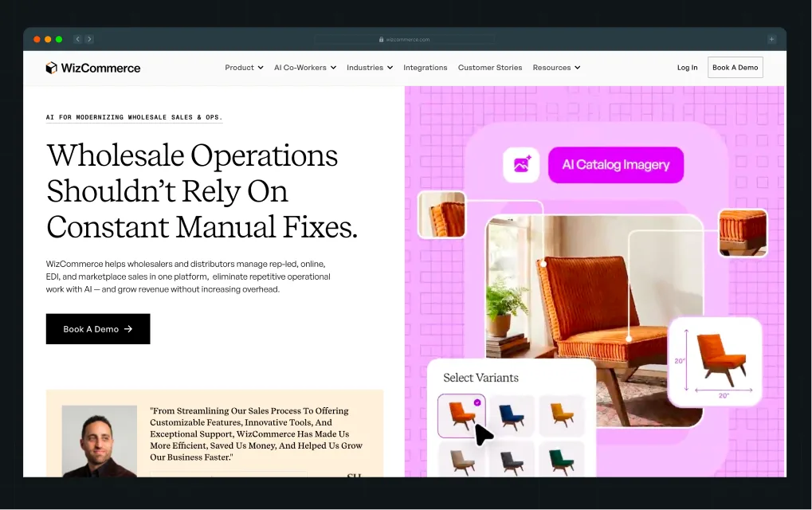812x510 pixels.
Task: Click the WizCommerce wordmark text
Action: pyautogui.click(x=100, y=69)
